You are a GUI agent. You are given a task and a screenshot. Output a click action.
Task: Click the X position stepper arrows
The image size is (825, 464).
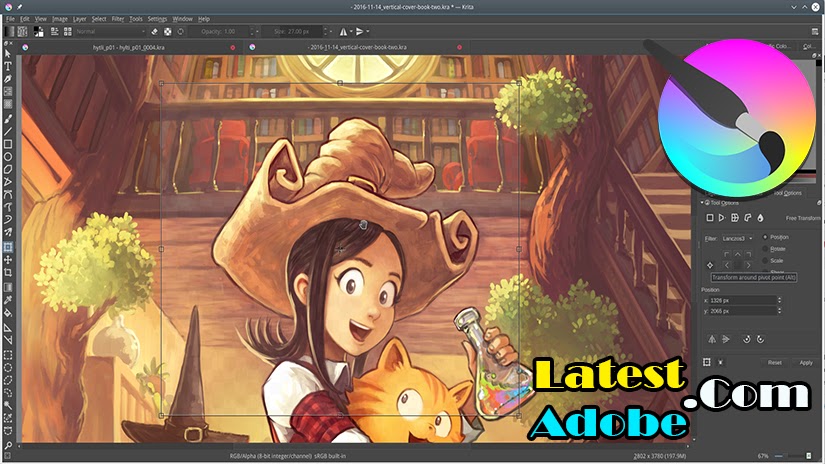point(779,300)
